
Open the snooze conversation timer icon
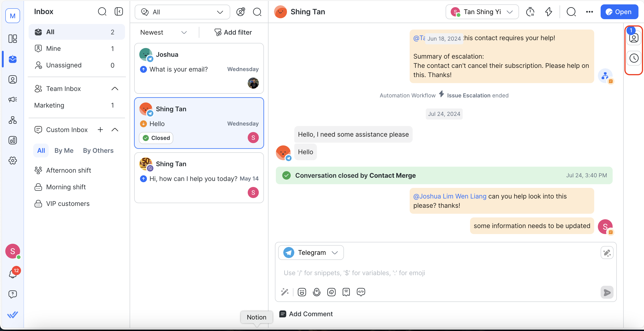pos(530,12)
